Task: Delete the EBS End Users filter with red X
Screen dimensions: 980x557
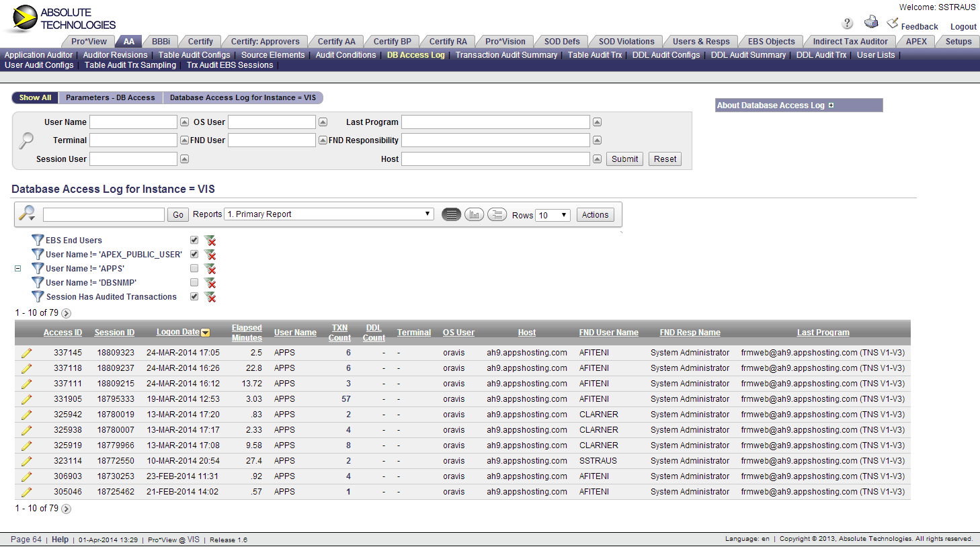Action: tap(210, 240)
